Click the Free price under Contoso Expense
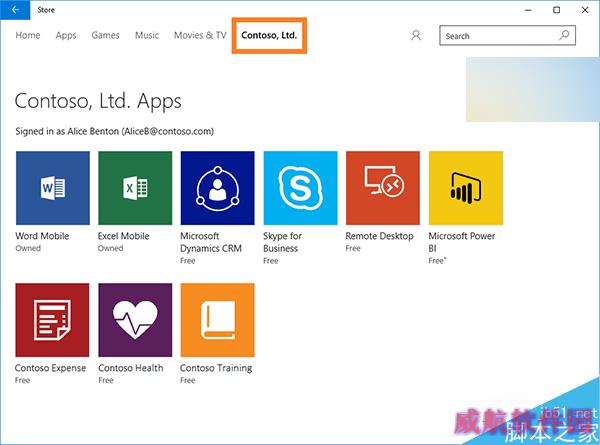This screenshot has height=445, width=600. click(22, 380)
